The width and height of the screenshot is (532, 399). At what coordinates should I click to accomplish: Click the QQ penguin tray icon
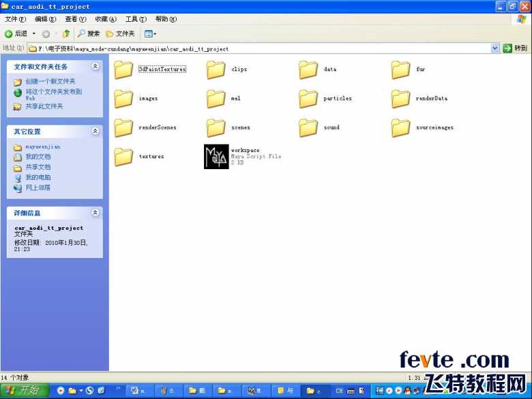pos(407,391)
